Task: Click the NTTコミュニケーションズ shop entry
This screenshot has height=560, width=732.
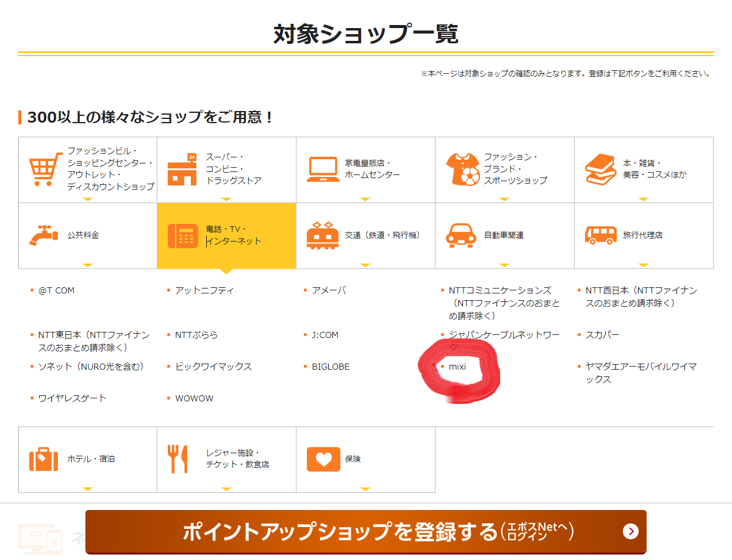Action: tap(504, 303)
